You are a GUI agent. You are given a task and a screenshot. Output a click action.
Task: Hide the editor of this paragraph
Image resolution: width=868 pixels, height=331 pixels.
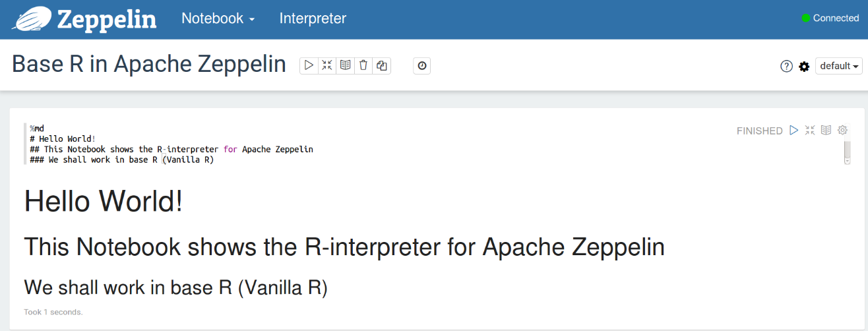[x=810, y=130]
